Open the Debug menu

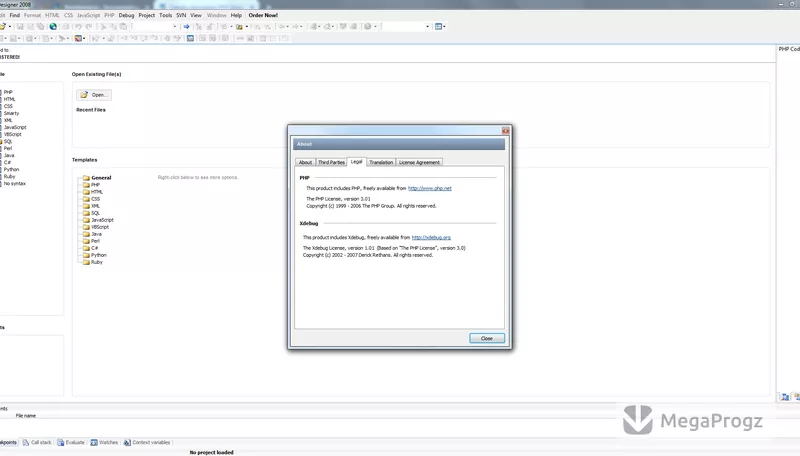[x=126, y=15]
